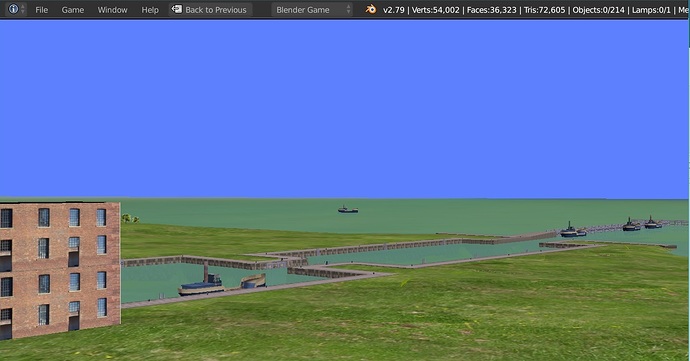This screenshot has width=690, height=361.
Task: Open the Help menu
Action: click(x=150, y=10)
